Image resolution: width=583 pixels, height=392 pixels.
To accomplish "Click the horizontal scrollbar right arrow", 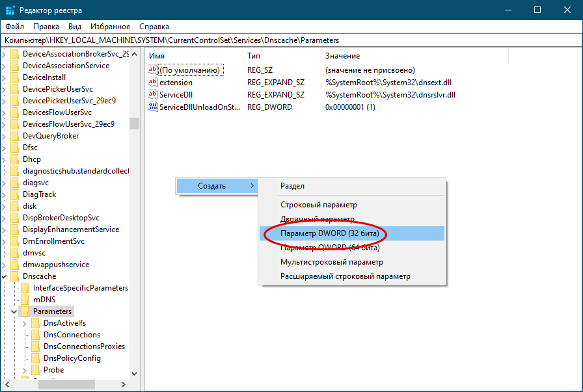I will (x=124, y=385).
